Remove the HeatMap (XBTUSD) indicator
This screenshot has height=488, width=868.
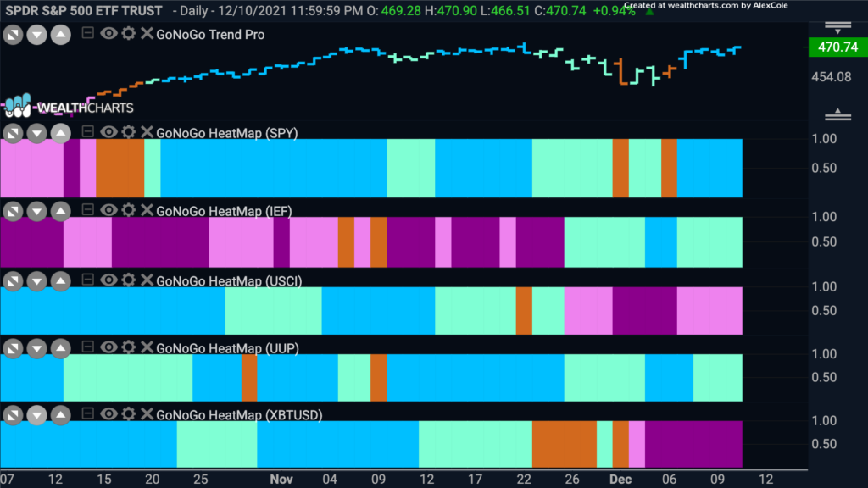(147, 414)
